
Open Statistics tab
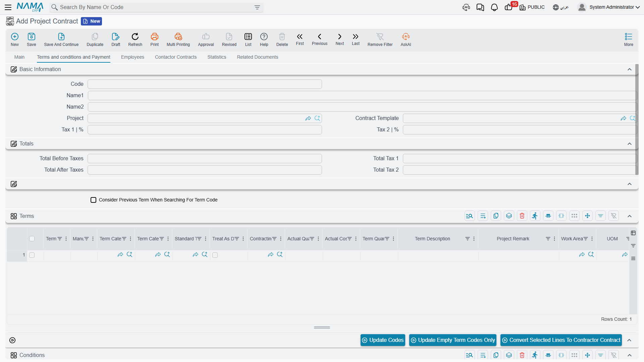point(217,57)
